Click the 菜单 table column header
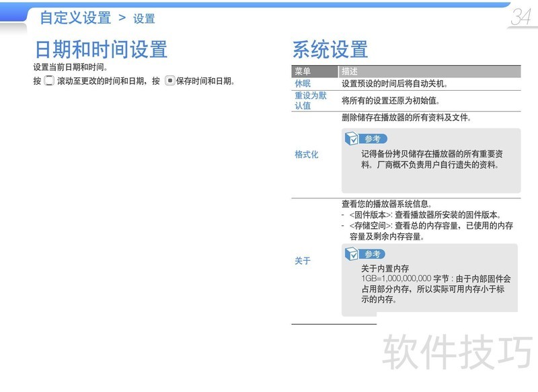This screenshot has height=392, width=538. point(303,71)
